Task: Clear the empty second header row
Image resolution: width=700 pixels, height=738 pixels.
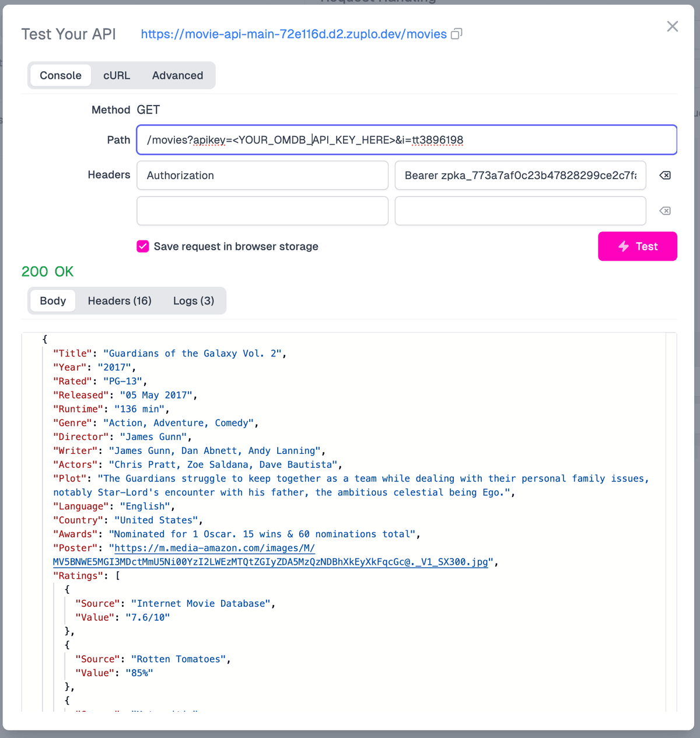Action: click(664, 211)
